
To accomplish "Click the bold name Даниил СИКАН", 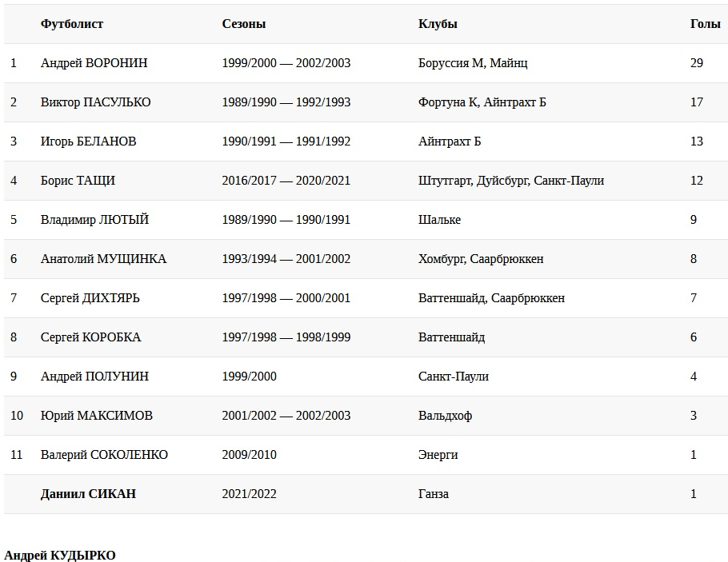I will 88,494.
